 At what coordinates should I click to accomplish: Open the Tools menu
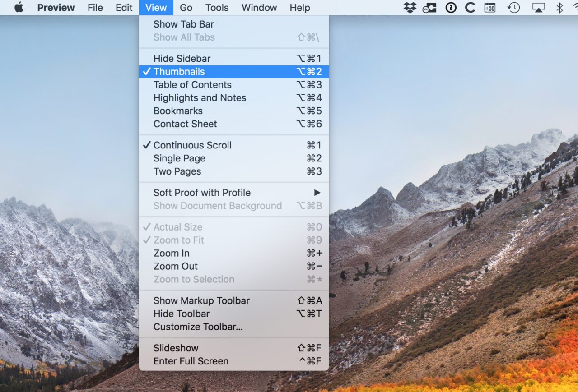tap(217, 8)
